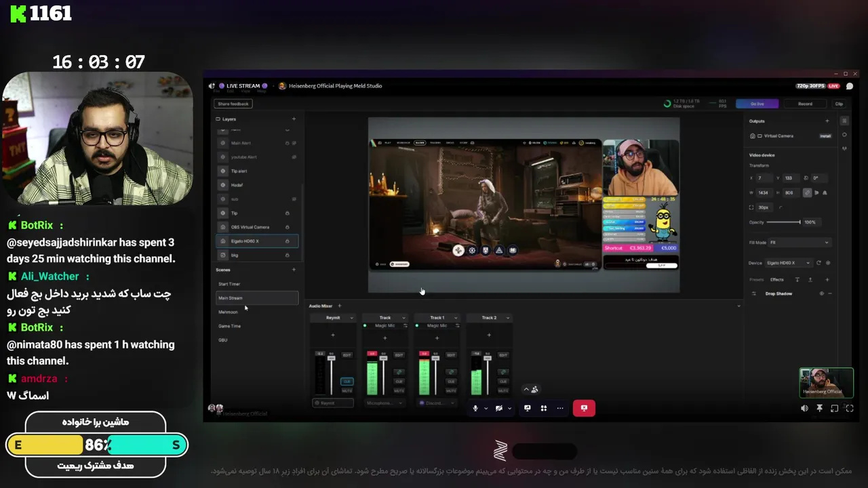Screen dimensions: 868x488
Task: Flip the video layer vertically
Action: tap(825, 192)
